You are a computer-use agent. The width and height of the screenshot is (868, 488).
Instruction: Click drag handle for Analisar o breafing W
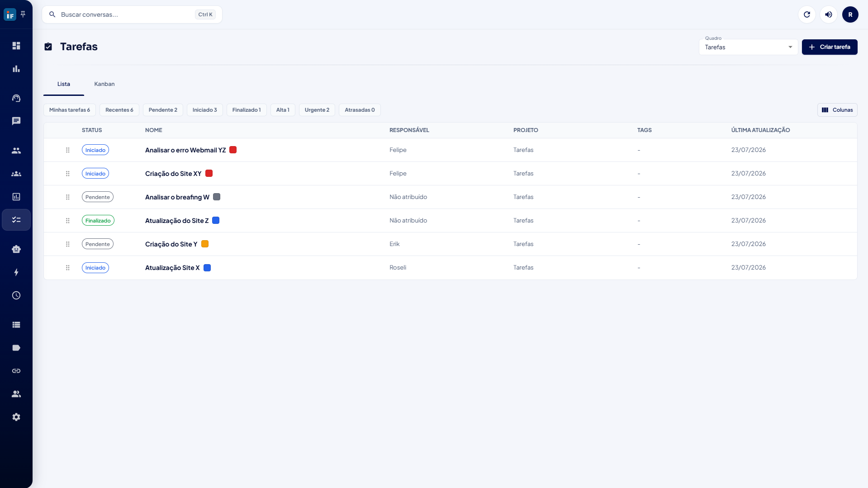[x=67, y=197]
